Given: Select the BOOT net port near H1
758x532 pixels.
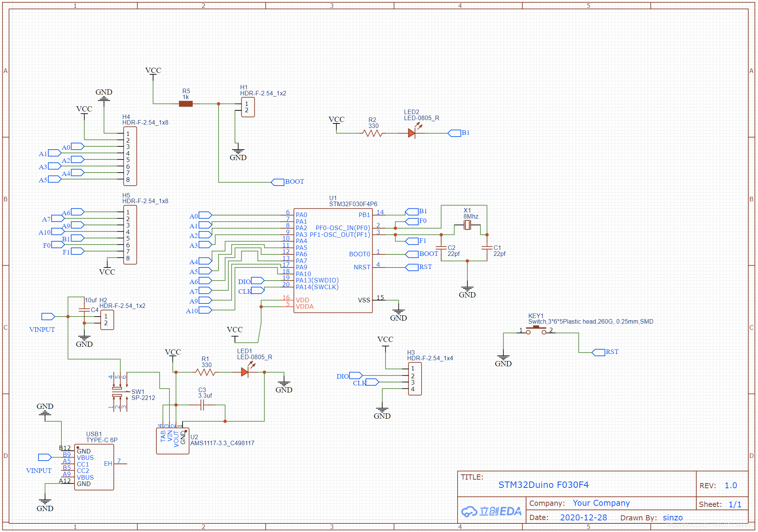Looking at the screenshot, I should (x=278, y=182).
